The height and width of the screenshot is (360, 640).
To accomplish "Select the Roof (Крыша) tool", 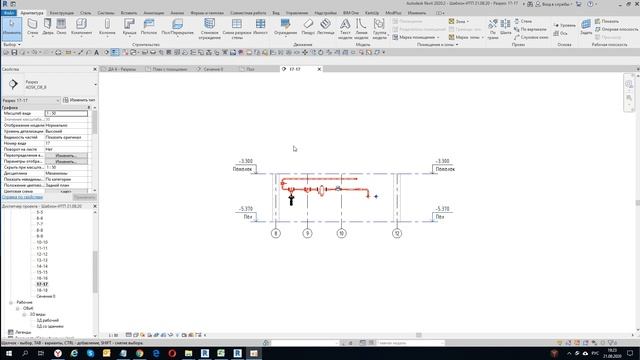I will pos(129,27).
